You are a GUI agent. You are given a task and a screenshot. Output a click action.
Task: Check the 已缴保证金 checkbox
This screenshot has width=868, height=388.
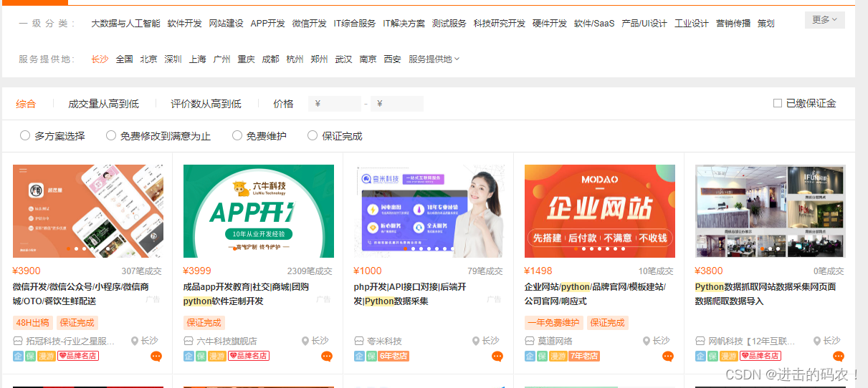(x=778, y=103)
